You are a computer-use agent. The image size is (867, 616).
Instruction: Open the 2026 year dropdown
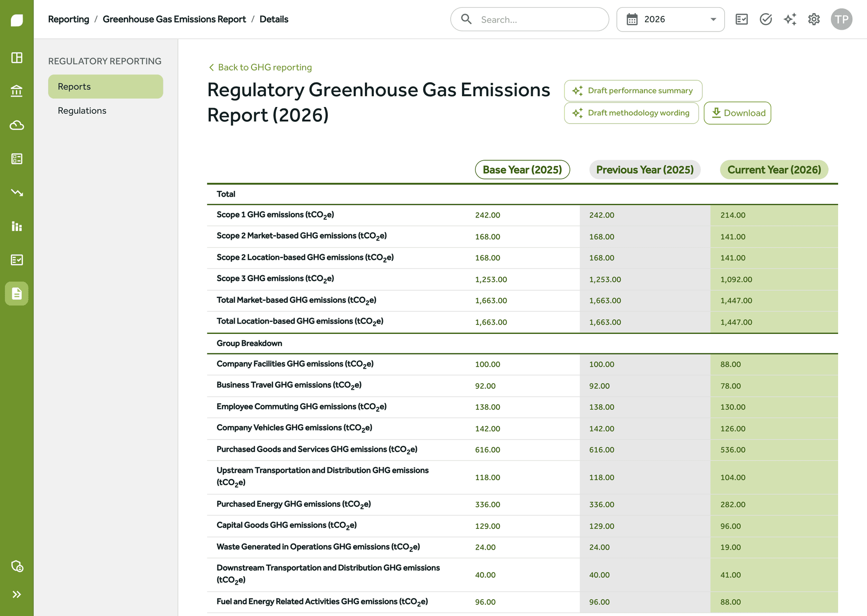[671, 19]
